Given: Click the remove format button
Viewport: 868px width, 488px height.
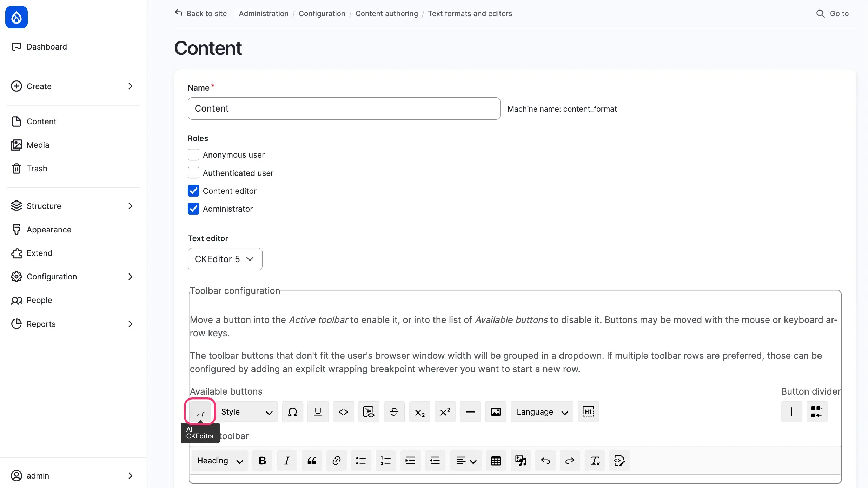Looking at the screenshot, I should [595, 461].
